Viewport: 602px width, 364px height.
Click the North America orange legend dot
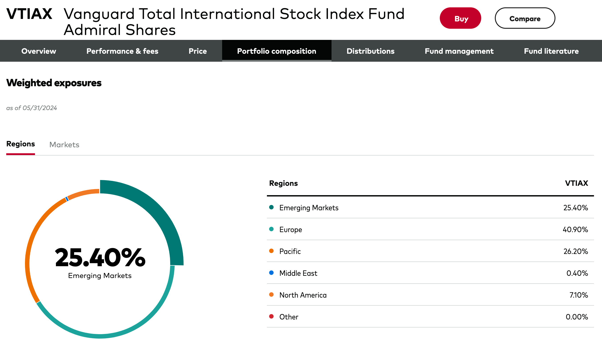click(271, 294)
